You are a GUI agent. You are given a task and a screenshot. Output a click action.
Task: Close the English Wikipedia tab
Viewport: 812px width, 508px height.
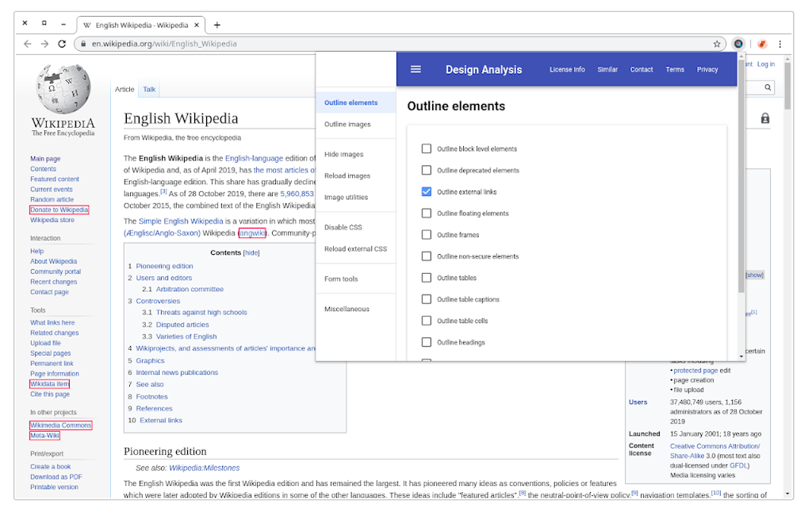[x=197, y=25]
